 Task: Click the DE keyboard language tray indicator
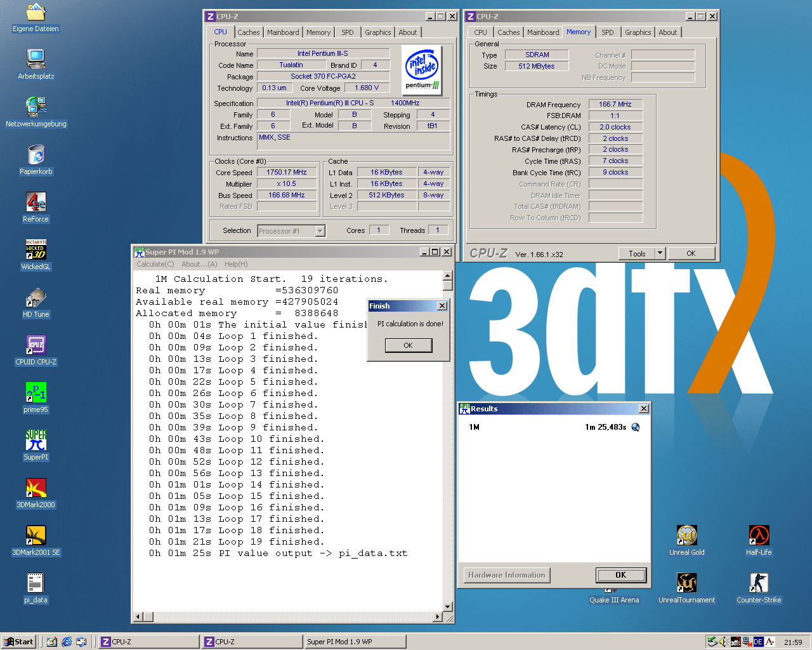(758, 642)
